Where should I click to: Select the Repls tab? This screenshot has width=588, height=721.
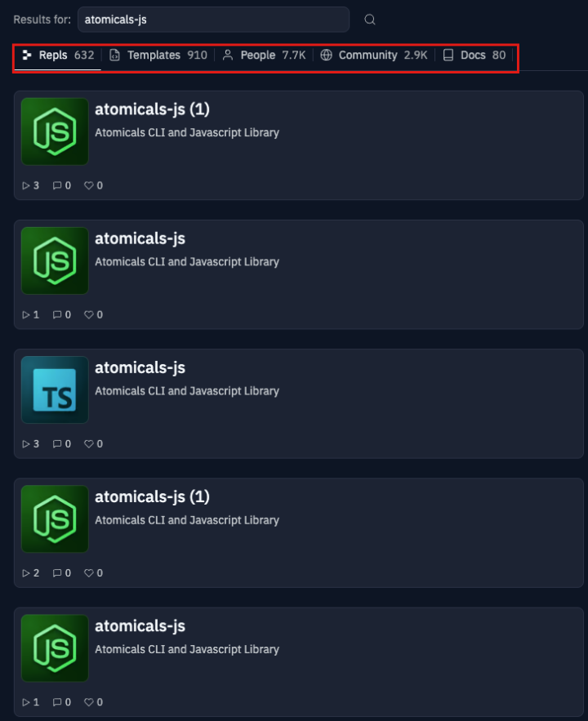pyautogui.click(x=58, y=56)
